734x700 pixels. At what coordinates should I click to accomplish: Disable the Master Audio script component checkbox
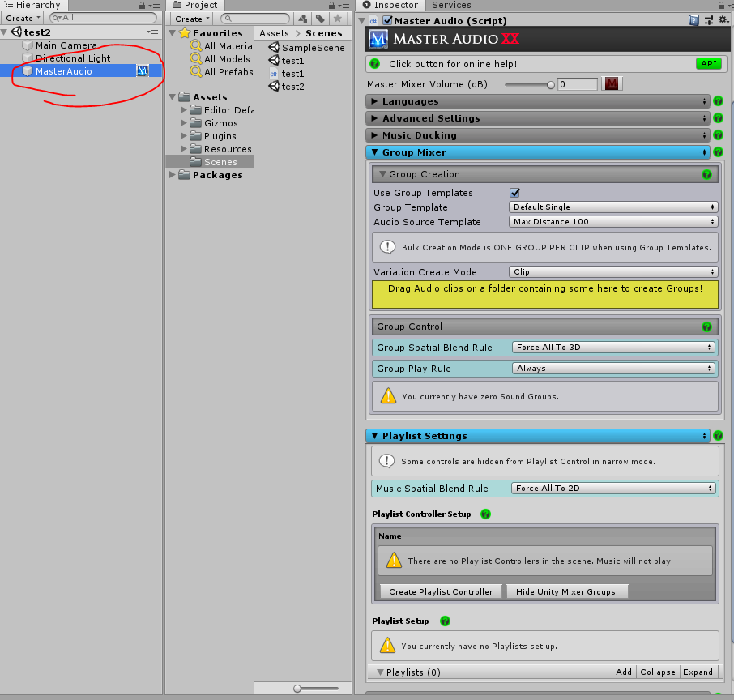point(387,20)
